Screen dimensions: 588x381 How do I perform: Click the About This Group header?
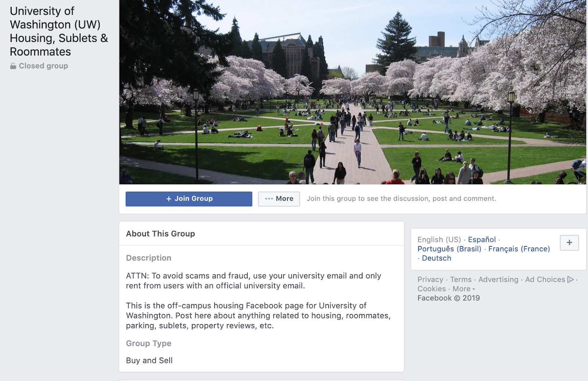pyautogui.click(x=160, y=234)
